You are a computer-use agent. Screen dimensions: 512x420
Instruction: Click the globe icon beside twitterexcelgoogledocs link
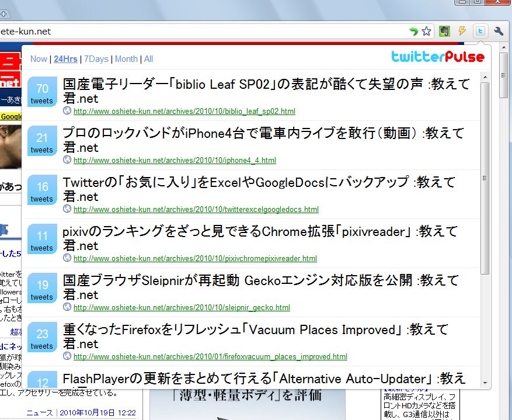click(67, 209)
